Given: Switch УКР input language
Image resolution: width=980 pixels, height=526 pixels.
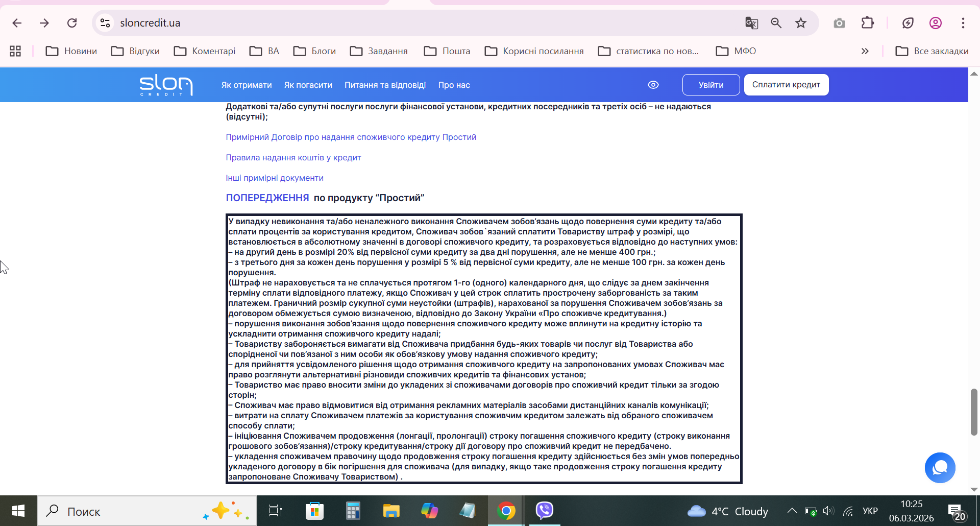Looking at the screenshot, I should tap(870, 511).
